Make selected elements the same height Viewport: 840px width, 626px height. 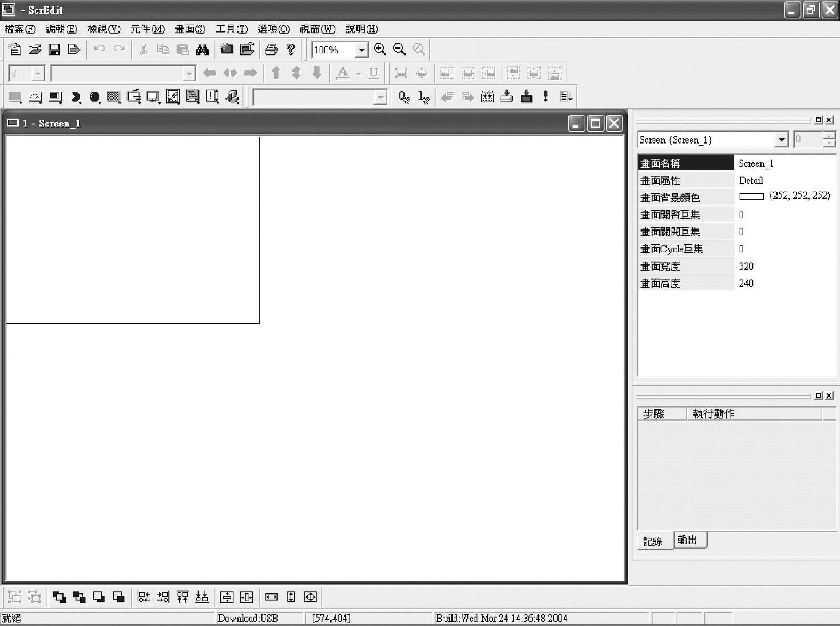[291, 597]
